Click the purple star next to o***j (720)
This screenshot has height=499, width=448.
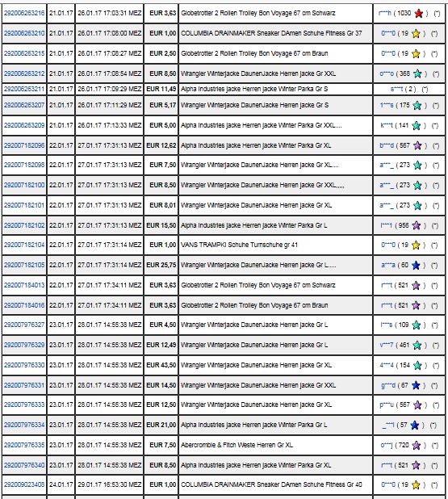click(417, 445)
